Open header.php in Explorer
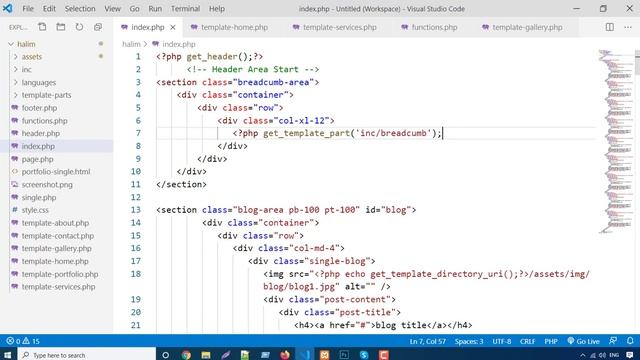Image resolution: width=640 pixels, height=360 pixels. tap(40, 133)
